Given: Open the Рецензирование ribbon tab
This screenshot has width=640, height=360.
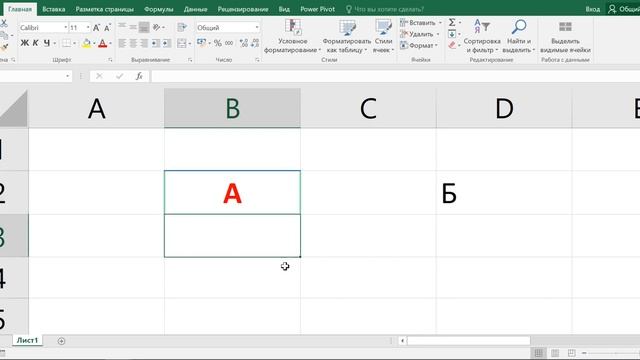Looking at the screenshot, I should click(x=243, y=9).
